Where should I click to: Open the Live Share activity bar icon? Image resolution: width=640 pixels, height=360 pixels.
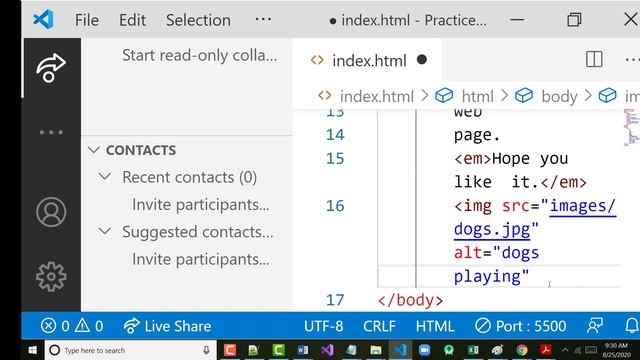pyautogui.click(x=51, y=68)
